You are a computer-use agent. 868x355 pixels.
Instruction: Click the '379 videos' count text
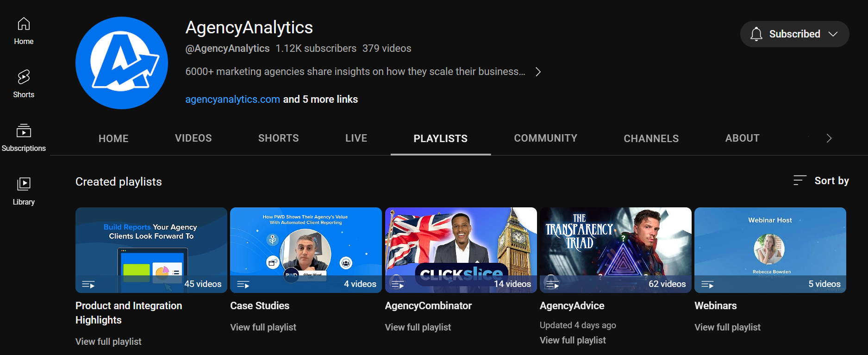pyautogui.click(x=387, y=49)
